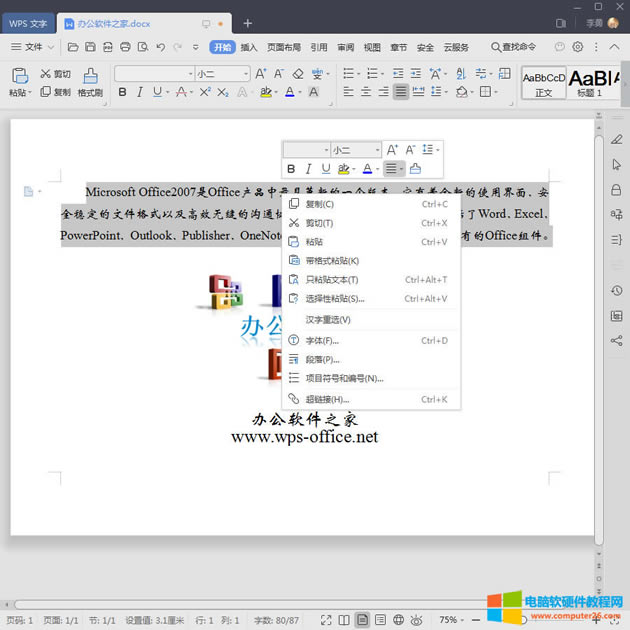This screenshot has height=630, width=630.
Task: Click the font color button on mini toolbar
Action: click(367, 169)
